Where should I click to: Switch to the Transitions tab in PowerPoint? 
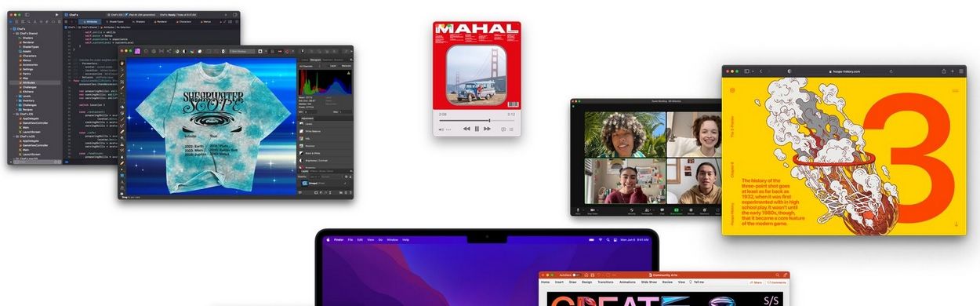[x=605, y=282]
